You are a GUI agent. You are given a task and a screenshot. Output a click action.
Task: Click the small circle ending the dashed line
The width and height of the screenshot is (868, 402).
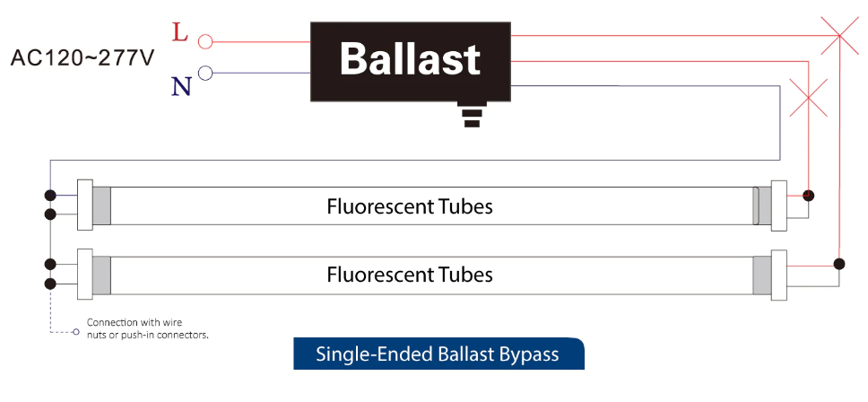[76, 332]
